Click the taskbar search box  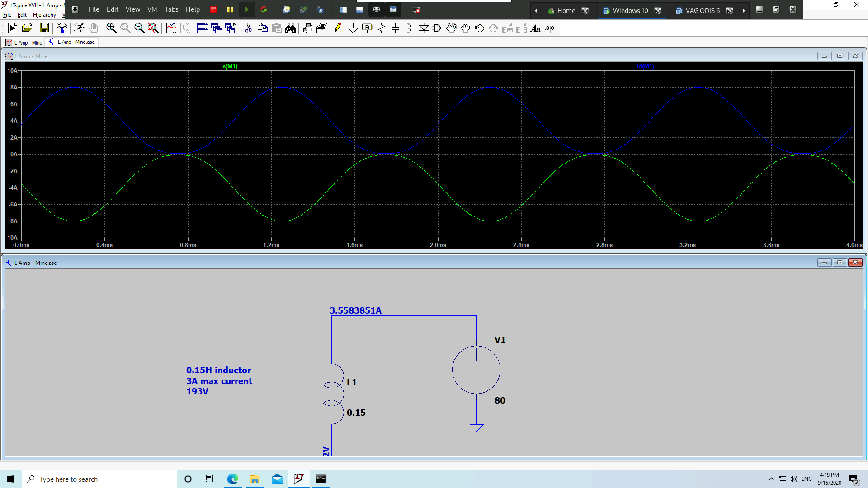click(x=99, y=479)
